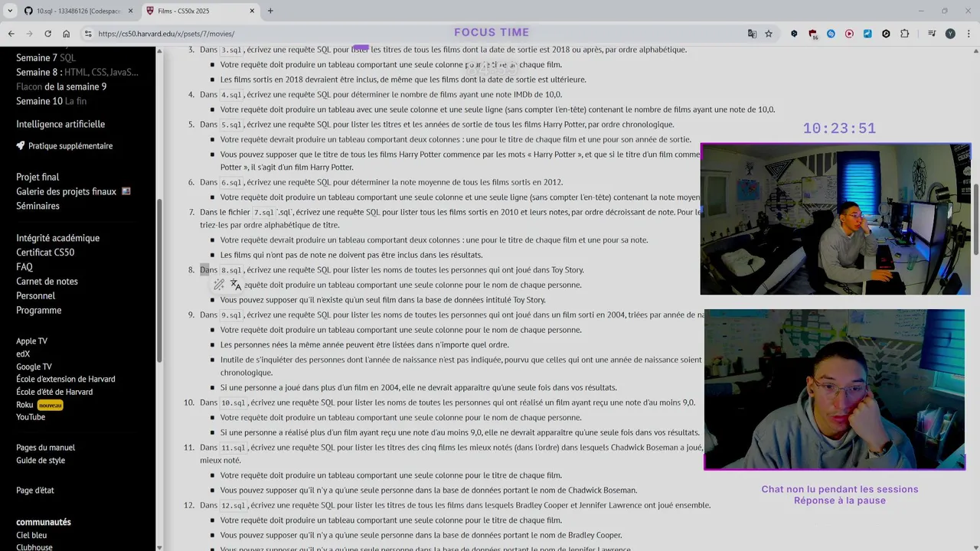The image size is (980, 551).
Task: Open a new browser tab
Action: pos(270,11)
